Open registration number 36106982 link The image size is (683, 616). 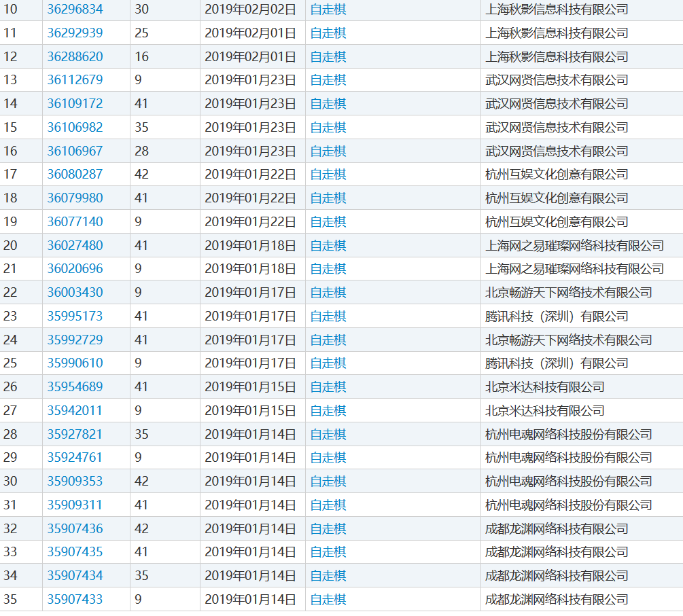coord(75,127)
